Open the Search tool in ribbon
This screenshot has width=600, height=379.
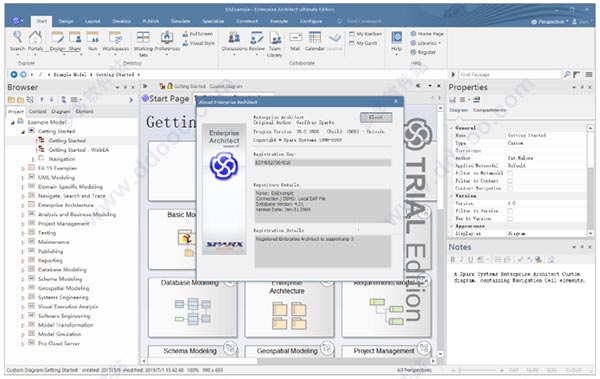coord(17,41)
